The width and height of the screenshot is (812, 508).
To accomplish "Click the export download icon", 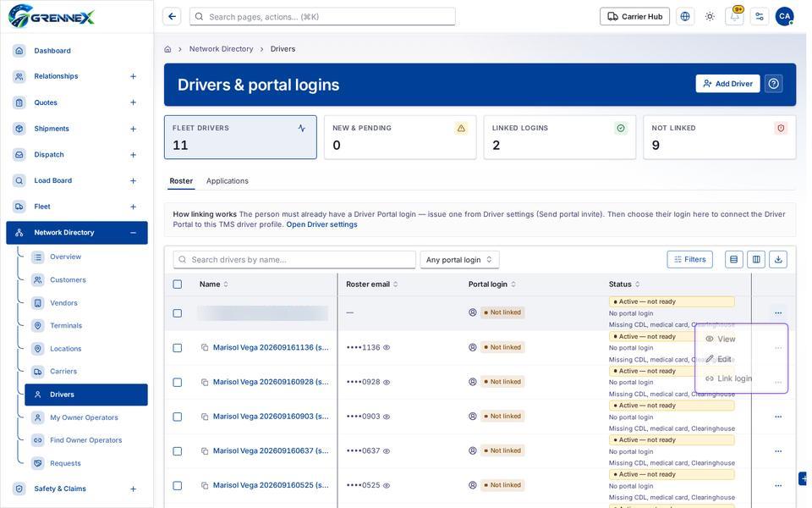I will tap(778, 260).
